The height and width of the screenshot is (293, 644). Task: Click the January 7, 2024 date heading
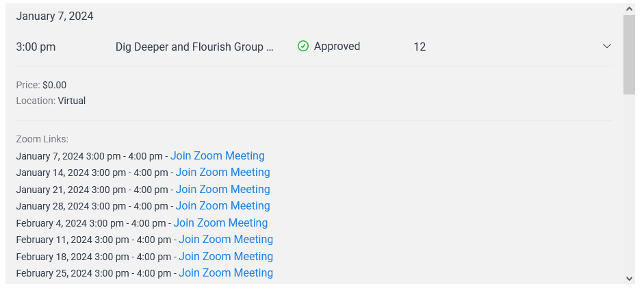tap(55, 16)
